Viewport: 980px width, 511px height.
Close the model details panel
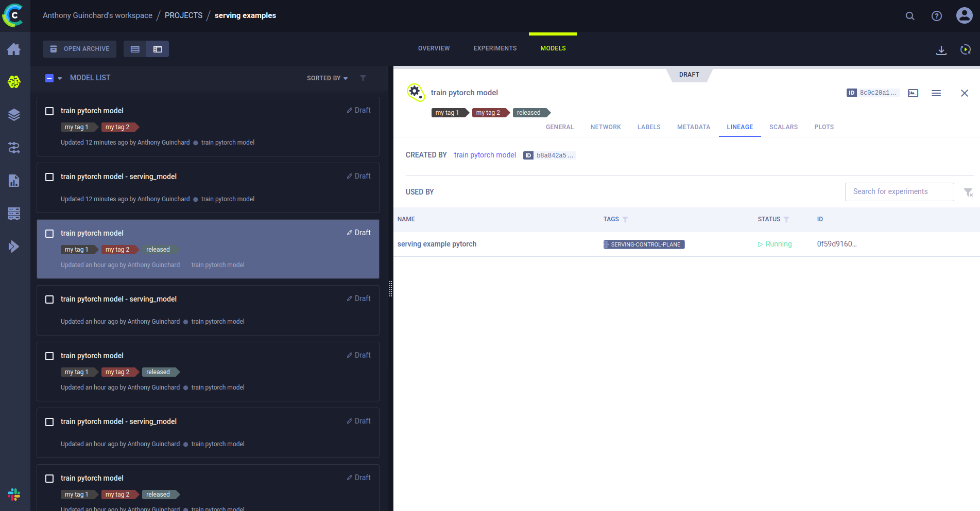[x=965, y=93]
